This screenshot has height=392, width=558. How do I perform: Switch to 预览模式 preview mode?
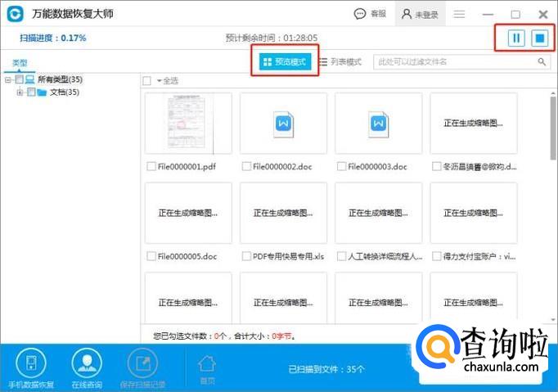tap(285, 62)
